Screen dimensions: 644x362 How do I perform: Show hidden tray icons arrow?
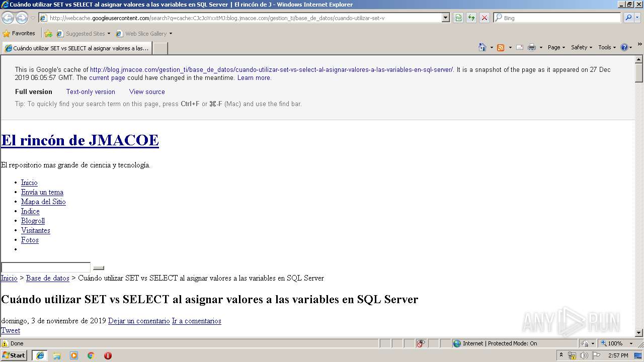(x=561, y=355)
